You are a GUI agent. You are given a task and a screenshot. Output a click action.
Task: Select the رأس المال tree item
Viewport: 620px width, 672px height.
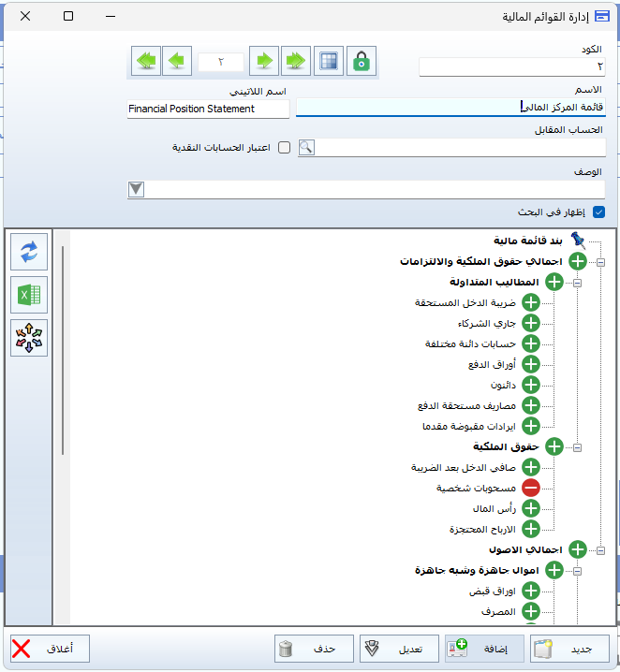click(x=495, y=508)
